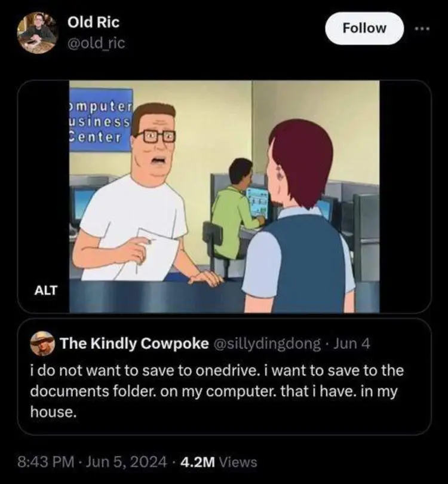
Task: Open the @old_ric handle link
Action: coord(96,42)
